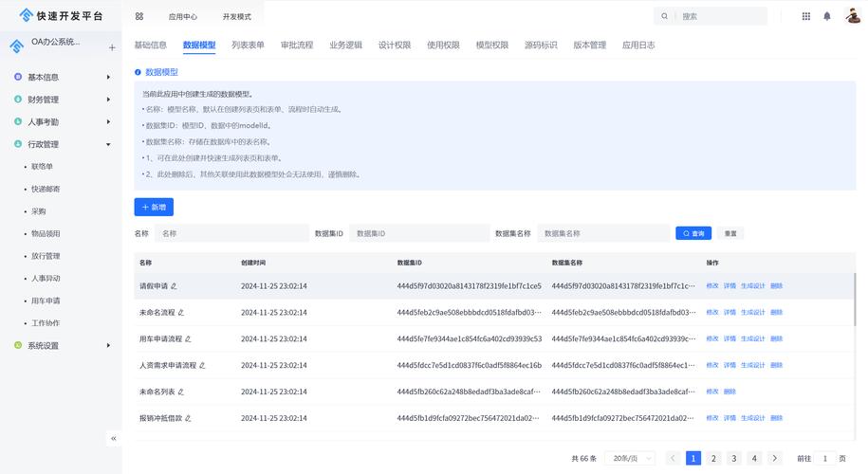Click the 数据集ID filter input field

pos(417,233)
